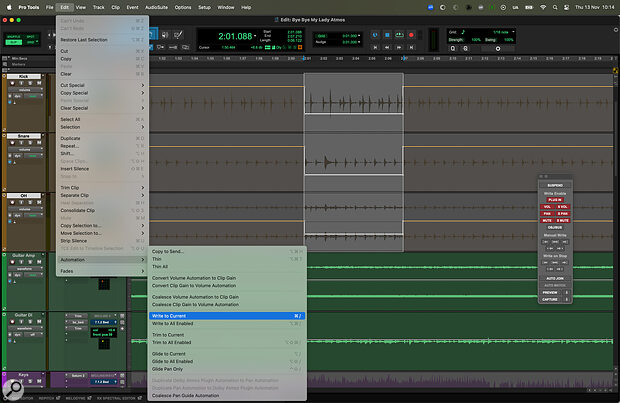Choose Write to Current automation command
620x403 pixels.
(227, 316)
